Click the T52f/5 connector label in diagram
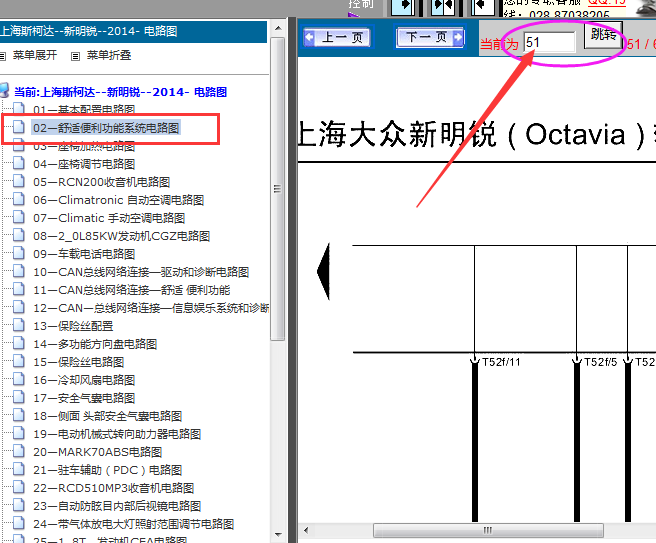This screenshot has width=656, height=543. click(x=600, y=362)
